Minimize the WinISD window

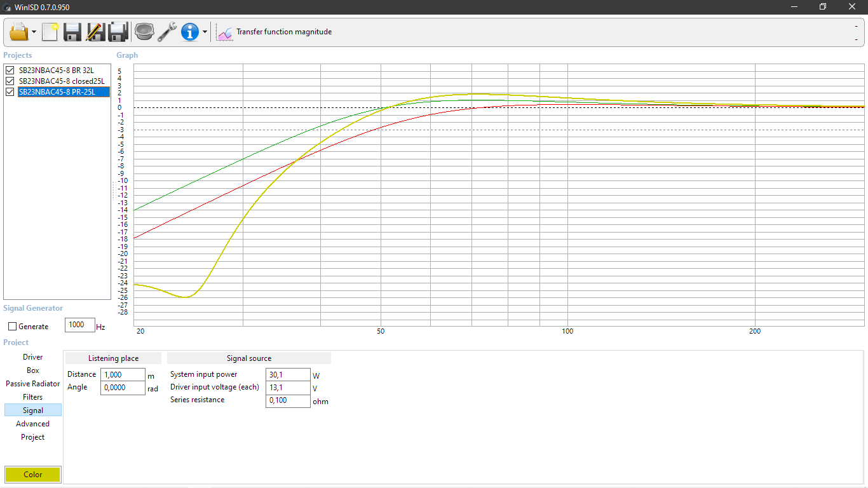[x=794, y=7]
